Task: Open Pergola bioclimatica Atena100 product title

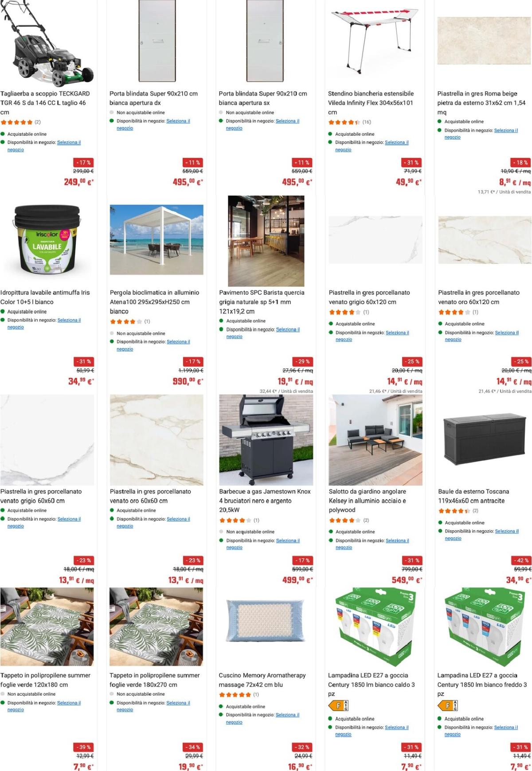Action: point(155,302)
